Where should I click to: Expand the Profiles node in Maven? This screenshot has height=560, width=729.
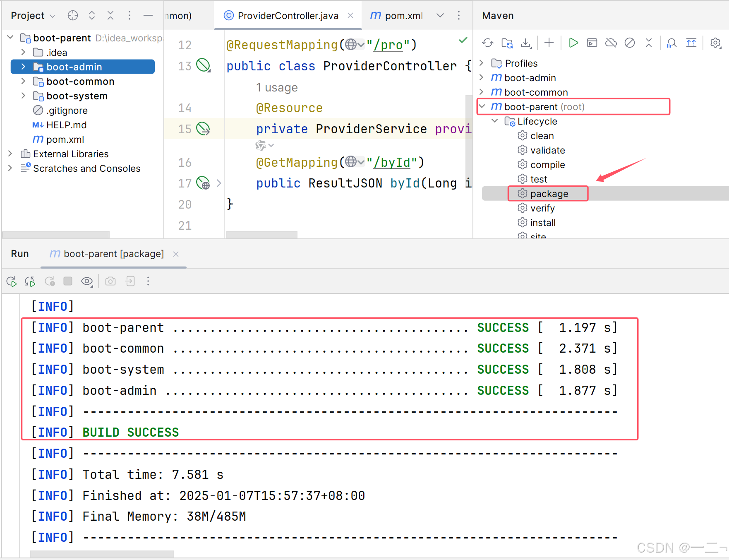482,63
